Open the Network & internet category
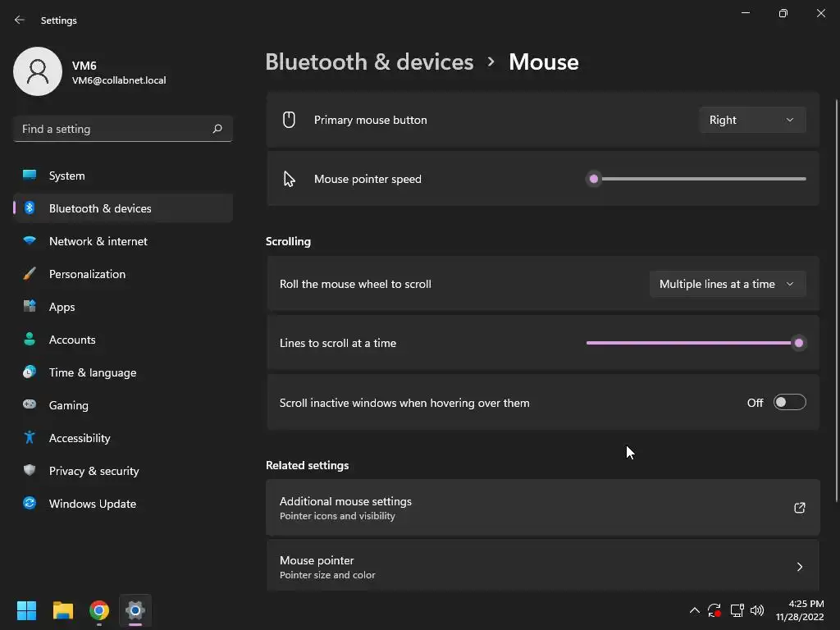This screenshot has width=840, height=630. [123, 241]
